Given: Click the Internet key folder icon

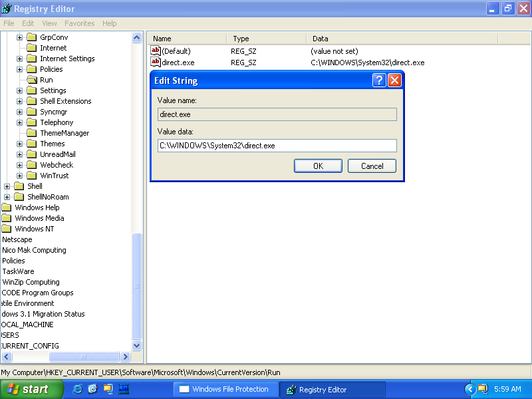Looking at the screenshot, I should point(31,48).
